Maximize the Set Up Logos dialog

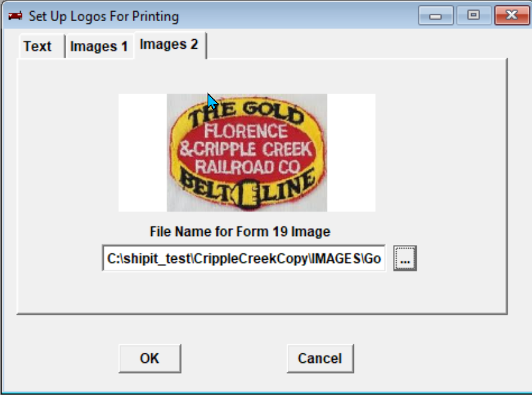[474, 15]
